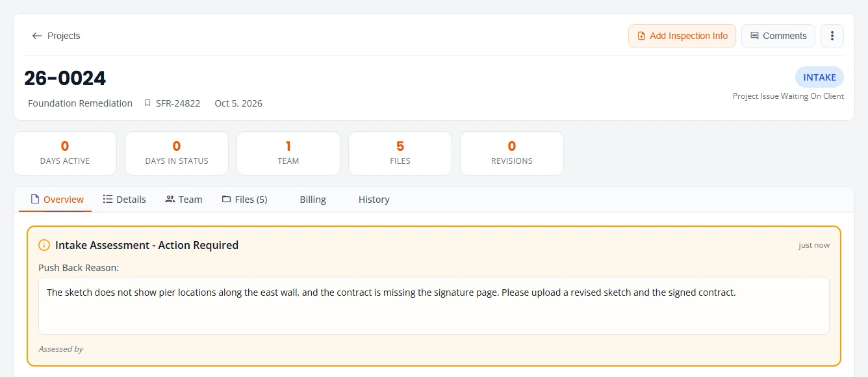Click the document-plus icon in Add Inspection Info
This screenshot has height=377, width=868.
641,36
